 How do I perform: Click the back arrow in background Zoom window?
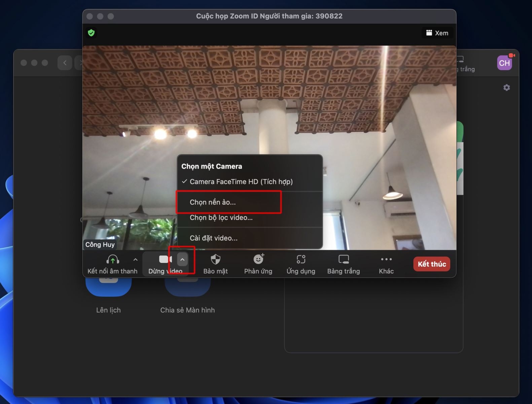(65, 63)
